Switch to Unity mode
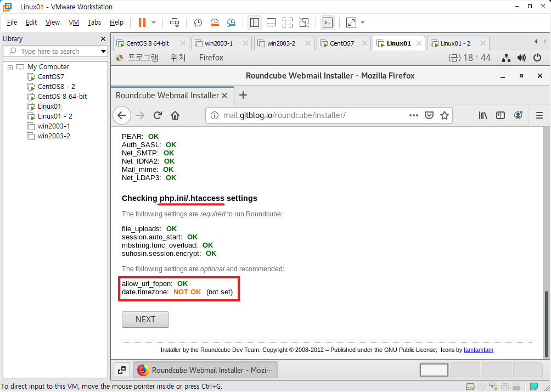551x392 pixels. tap(304, 23)
